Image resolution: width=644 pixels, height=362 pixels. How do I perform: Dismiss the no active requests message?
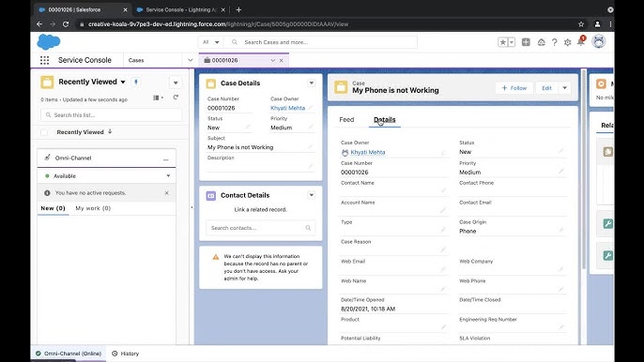click(x=167, y=193)
